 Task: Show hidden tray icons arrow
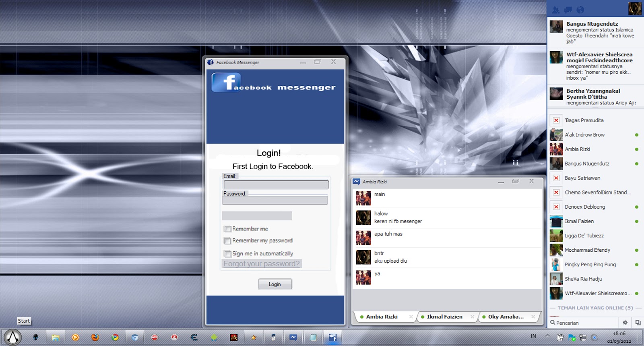click(547, 335)
